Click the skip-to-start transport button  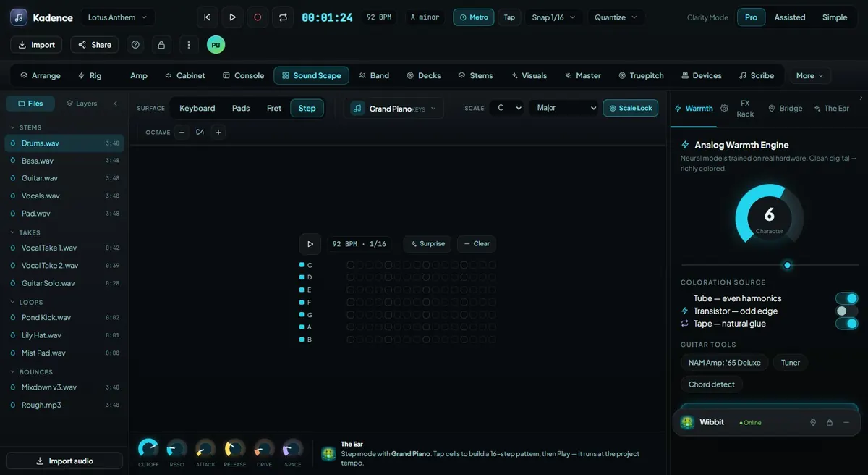point(208,17)
